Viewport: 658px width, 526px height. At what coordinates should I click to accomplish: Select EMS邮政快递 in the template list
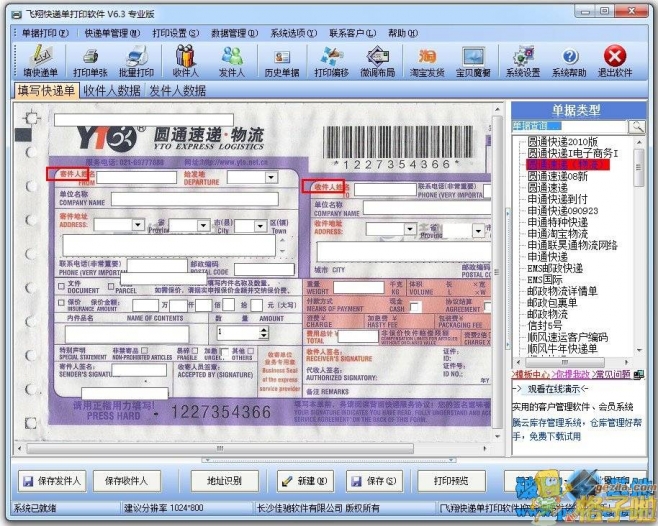pyautogui.click(x=555, y=268)
